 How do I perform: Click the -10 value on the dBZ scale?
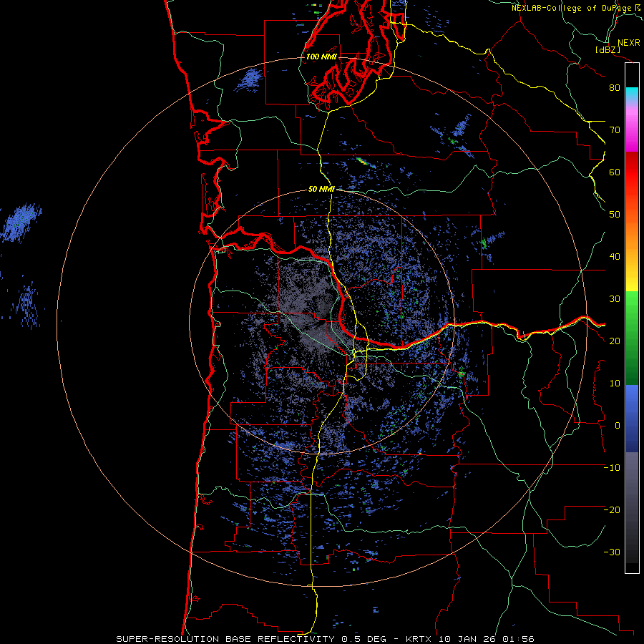[612, 468]
